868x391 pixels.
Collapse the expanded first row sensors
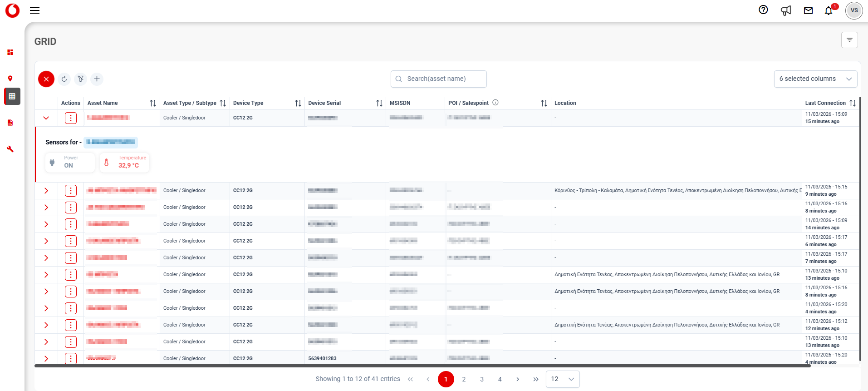(x=46, y=118)
